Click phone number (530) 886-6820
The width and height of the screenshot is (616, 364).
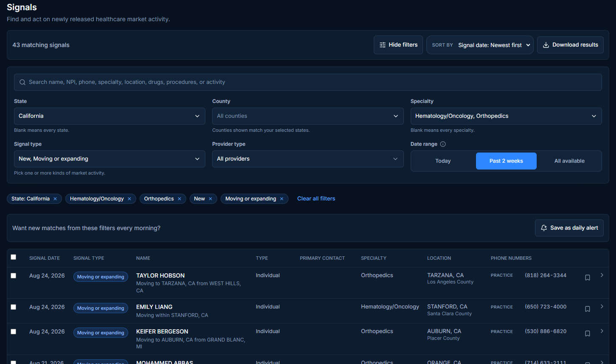[546, 331]
